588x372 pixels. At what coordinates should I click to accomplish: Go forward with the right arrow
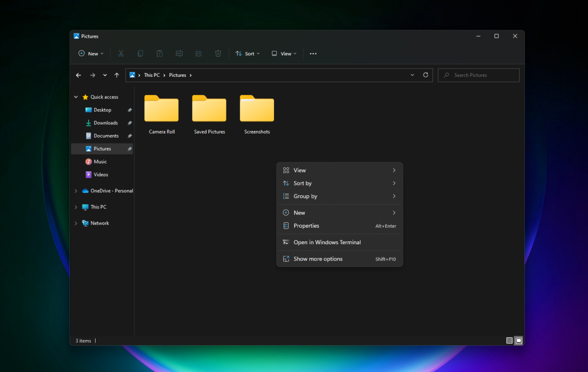click(x=93, y=75)
